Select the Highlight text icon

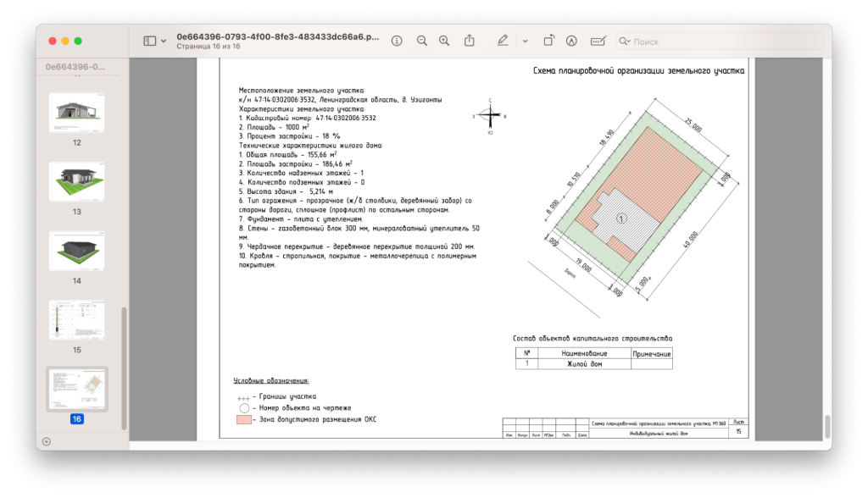pyautogui.click(x=572, y=40)
